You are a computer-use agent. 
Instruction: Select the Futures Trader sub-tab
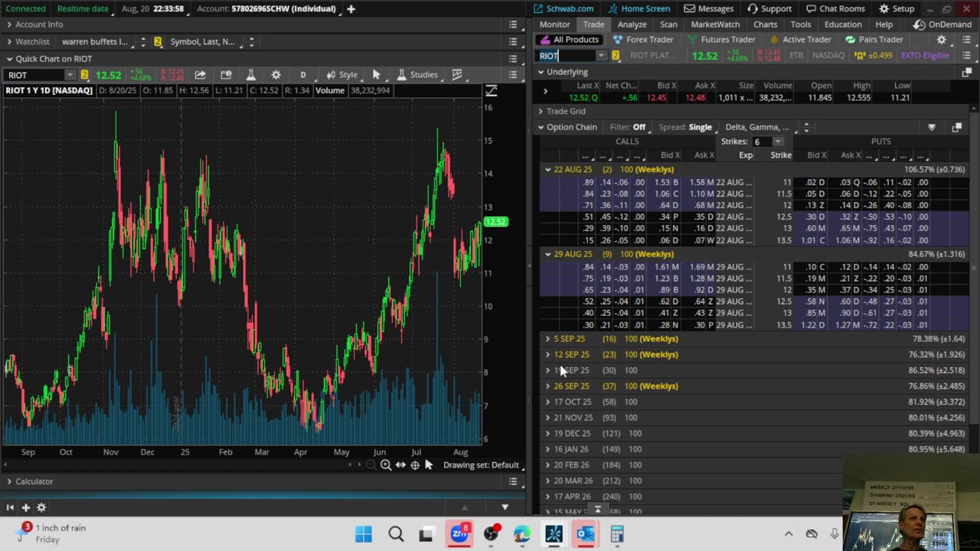coord(722,40)
